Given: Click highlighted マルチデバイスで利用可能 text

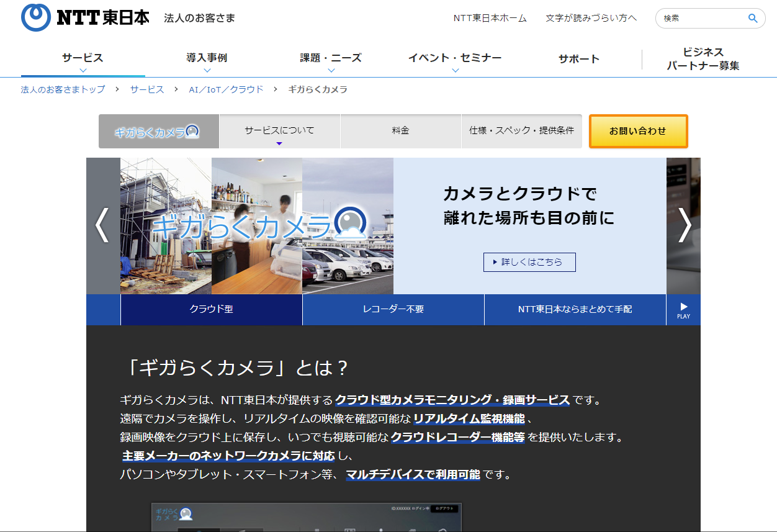Looking at the screenshot, I should click(413, 475).
